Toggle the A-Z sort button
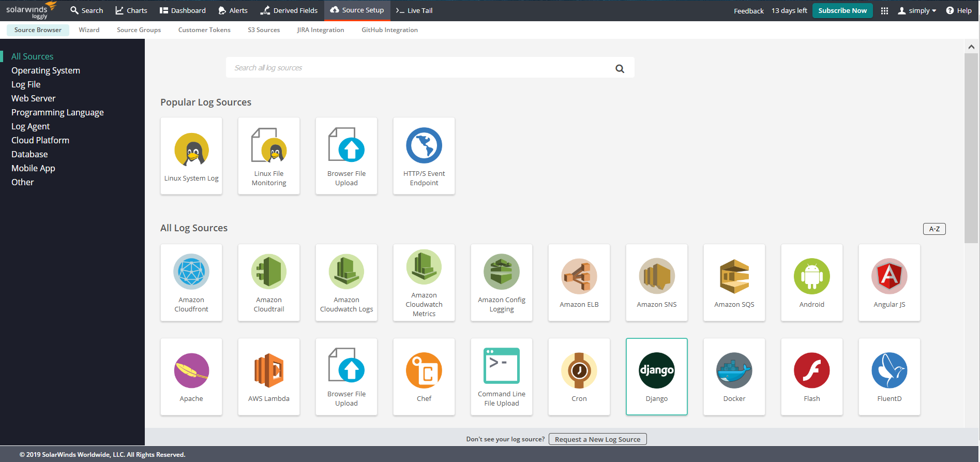Image resolution: width=980 pixels, height=462 pixels. [934, 229]
